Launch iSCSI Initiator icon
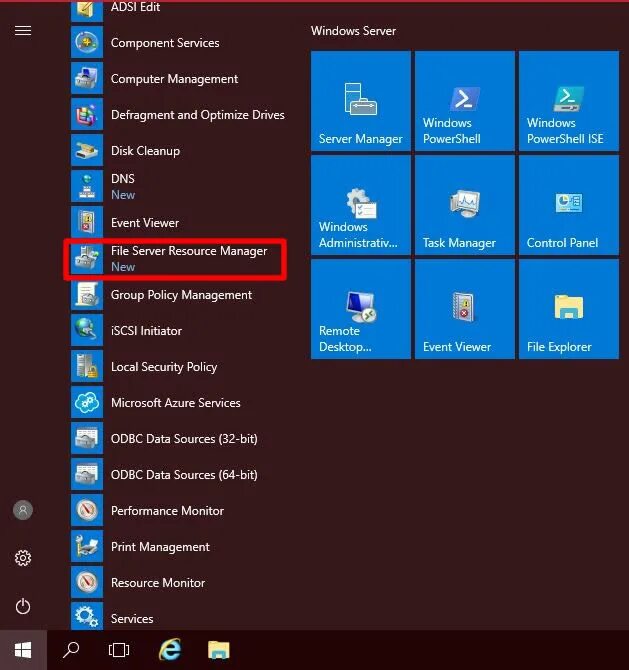The image size is (629, 670). [x=87, y=330]
